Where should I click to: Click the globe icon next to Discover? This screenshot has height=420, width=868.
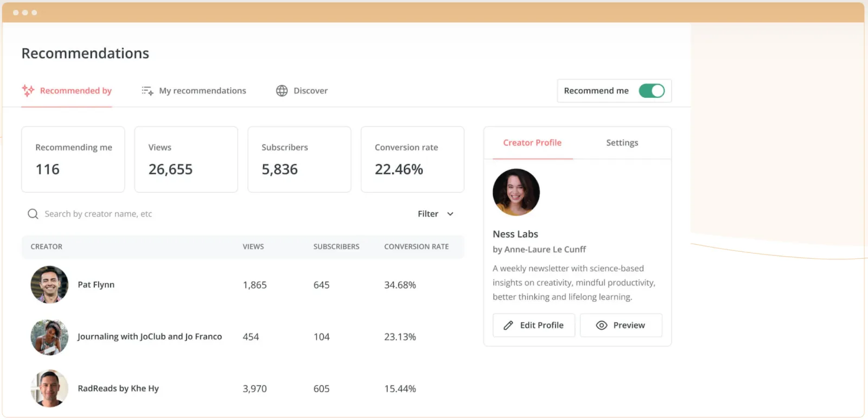282,91
